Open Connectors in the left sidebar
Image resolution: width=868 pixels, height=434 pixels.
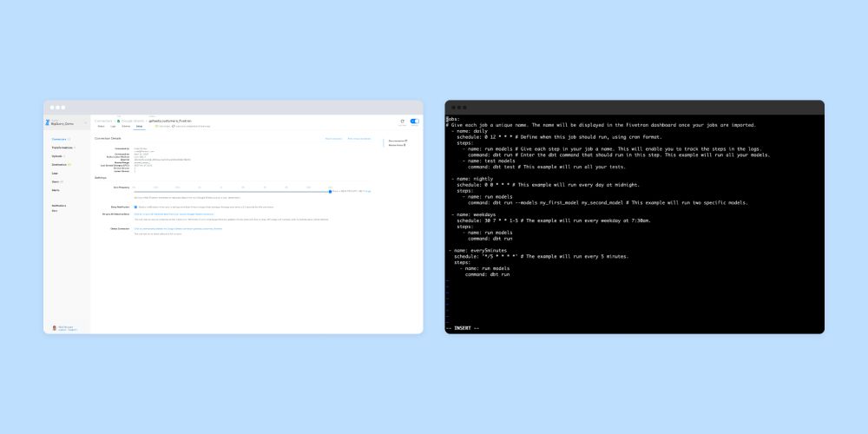click(59, 139)
